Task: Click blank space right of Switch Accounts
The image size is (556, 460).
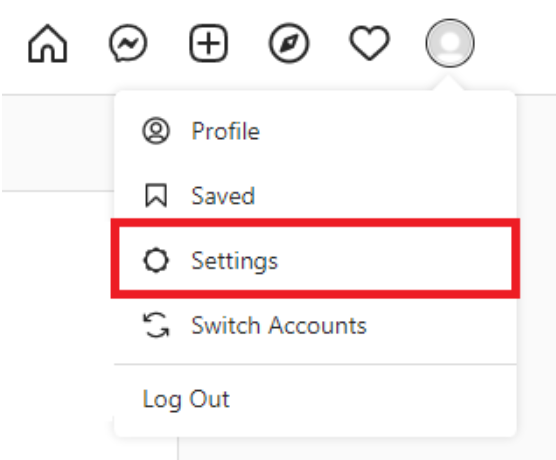Action: pyautogui.click(x=440, y=325)
